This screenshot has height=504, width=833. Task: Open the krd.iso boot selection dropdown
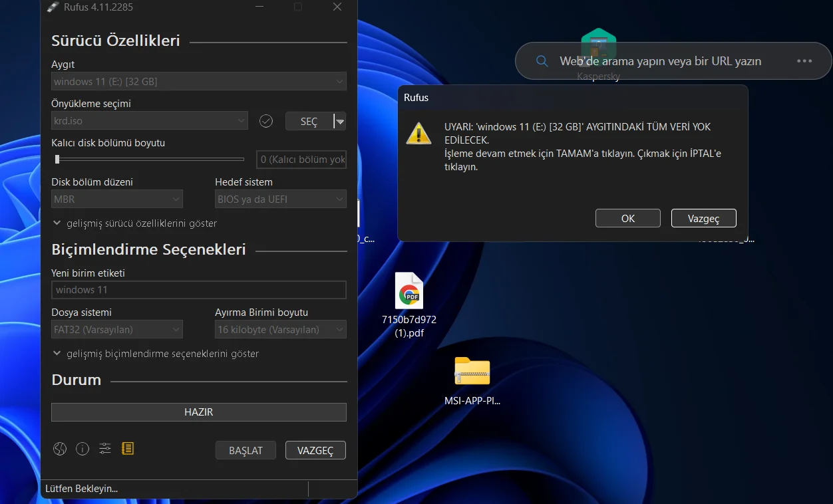point(150,121)
